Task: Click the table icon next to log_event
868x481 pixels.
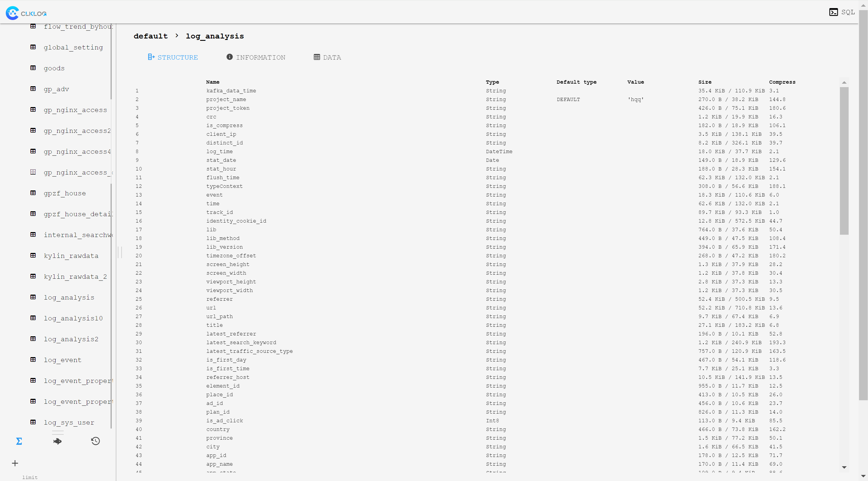Action: [33, 359]
